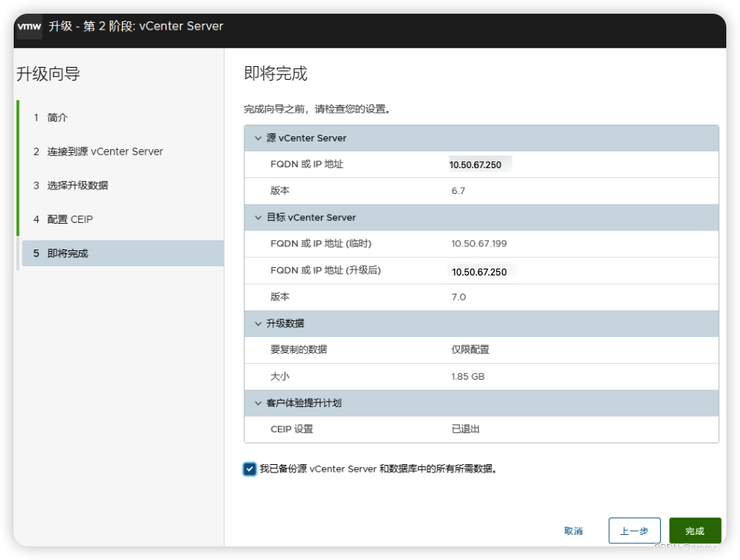Uncheck the backup confirmation checkbox
The height and width of the screenshot is (560, 740).
click(x=250, y=469)
